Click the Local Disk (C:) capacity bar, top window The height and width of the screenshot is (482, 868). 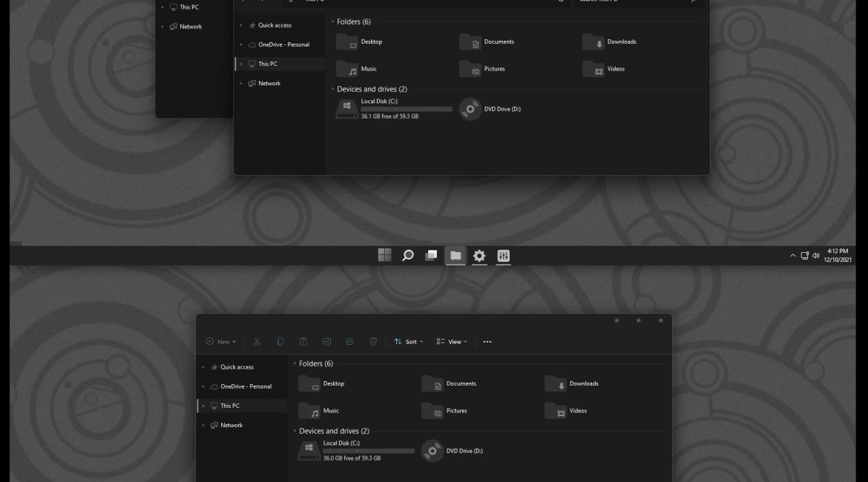pyautogui.click(x=407, y=109)
